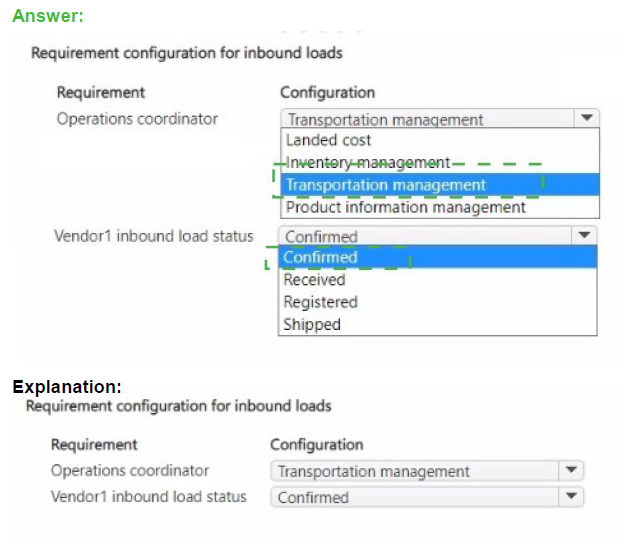Image resolution: width=627 pixels, height=544 pixels.
Task: Click the Configuration column header under Answer
Action: coord(327,93)
